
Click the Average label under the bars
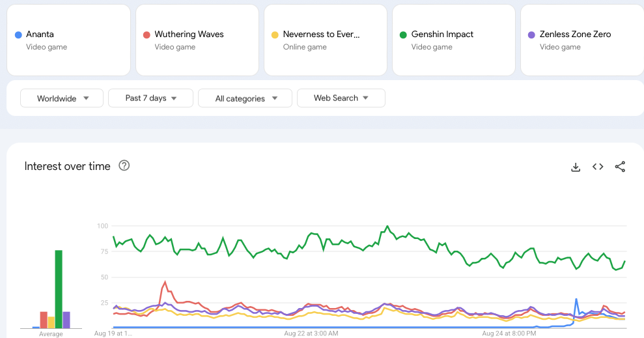click(x=51, y=334)
